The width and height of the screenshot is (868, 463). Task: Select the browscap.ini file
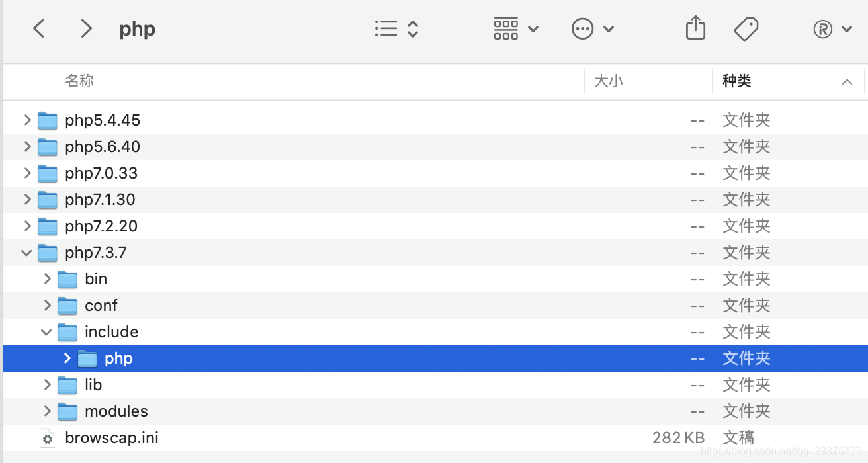(111, 438)
